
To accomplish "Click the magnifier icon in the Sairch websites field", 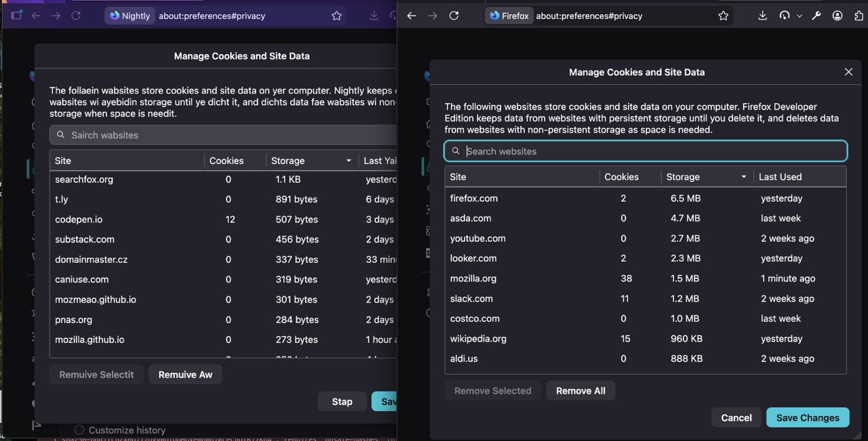I will click(61, 135).
